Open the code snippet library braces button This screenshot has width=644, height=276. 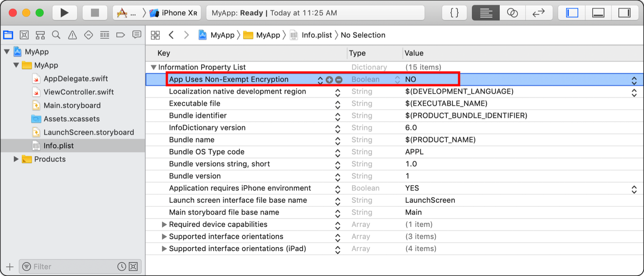(x=454, y=13)
